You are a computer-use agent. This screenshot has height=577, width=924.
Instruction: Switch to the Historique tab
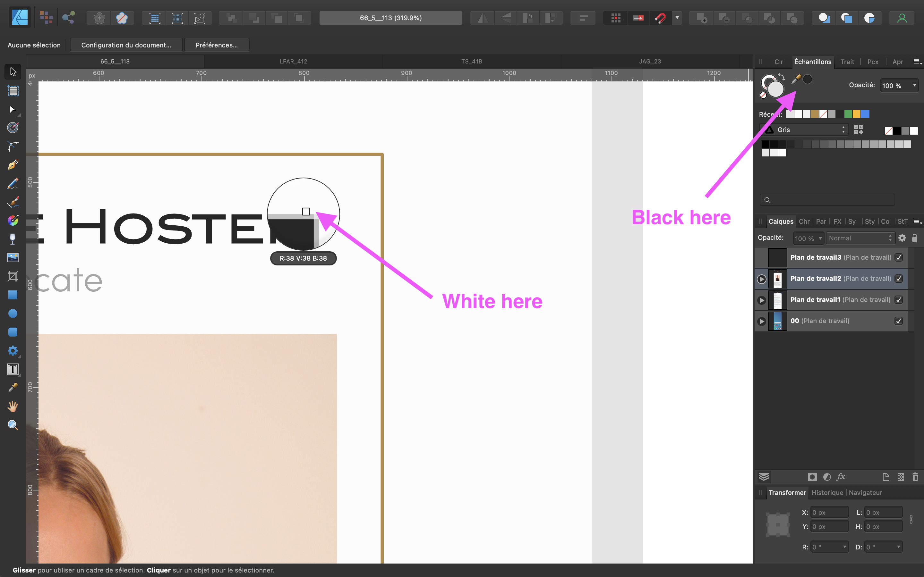click(827, 493)
